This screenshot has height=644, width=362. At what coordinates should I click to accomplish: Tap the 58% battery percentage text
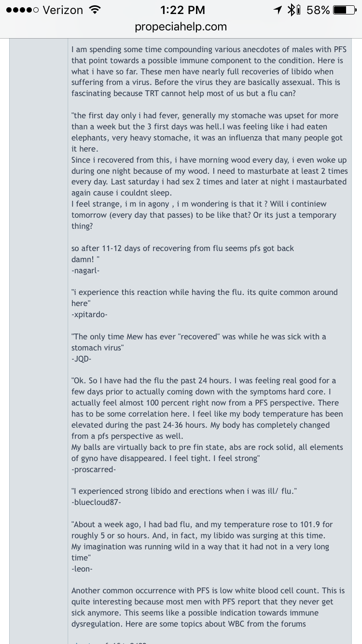point(318,10)
